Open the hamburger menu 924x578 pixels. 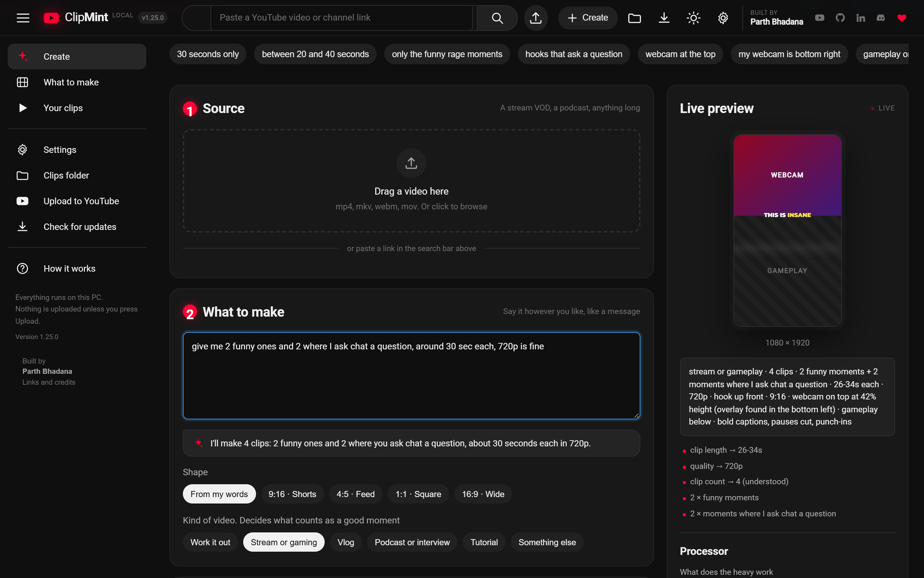(x=23, y=18)
